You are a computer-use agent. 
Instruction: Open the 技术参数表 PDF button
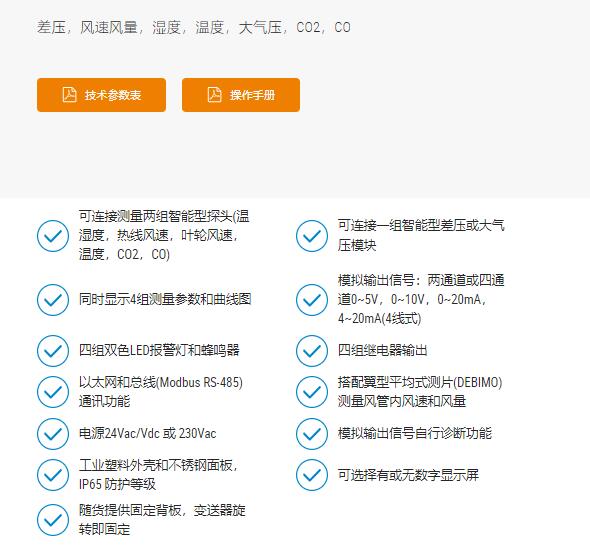(x=101, y=95)
